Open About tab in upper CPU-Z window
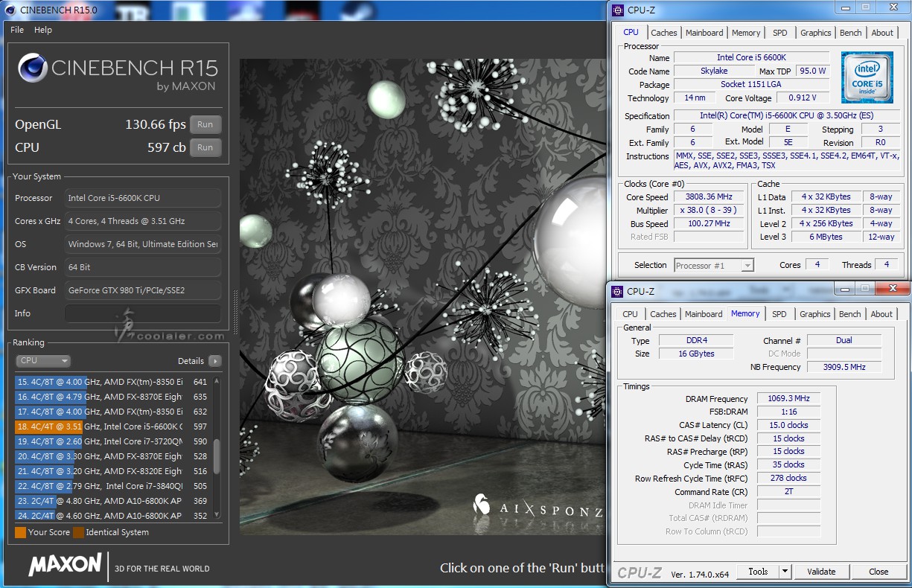Screen dimensions: 912x588 point(882,33)
